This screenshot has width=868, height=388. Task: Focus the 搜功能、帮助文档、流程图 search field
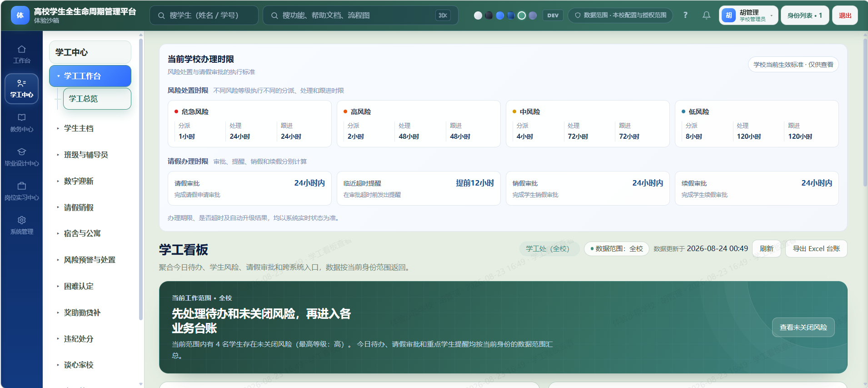click(x=360, y=15)
